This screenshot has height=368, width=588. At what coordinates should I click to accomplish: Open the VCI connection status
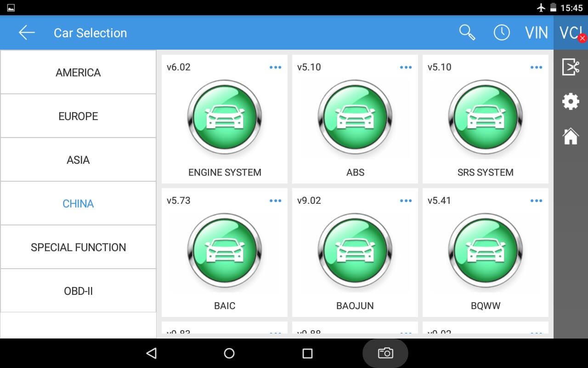click(571, 33)
